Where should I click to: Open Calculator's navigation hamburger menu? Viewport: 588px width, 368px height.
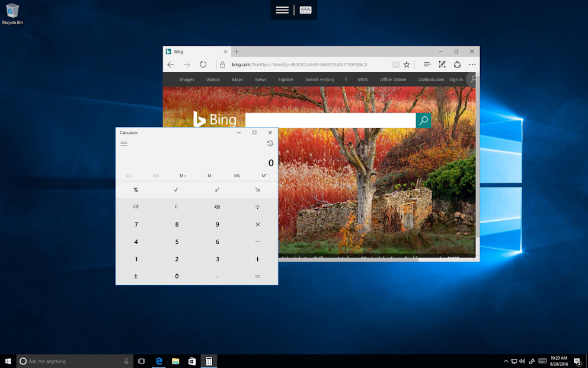124,144
